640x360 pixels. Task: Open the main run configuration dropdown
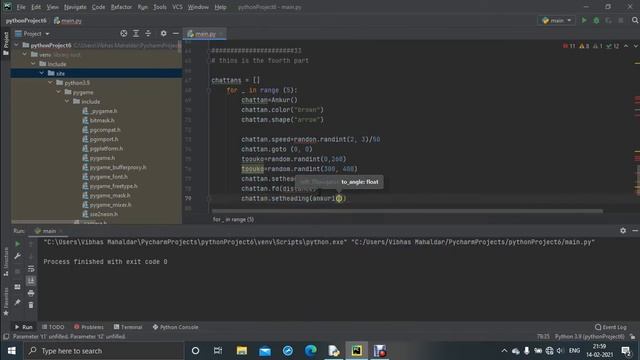click(x=557, y=20)
